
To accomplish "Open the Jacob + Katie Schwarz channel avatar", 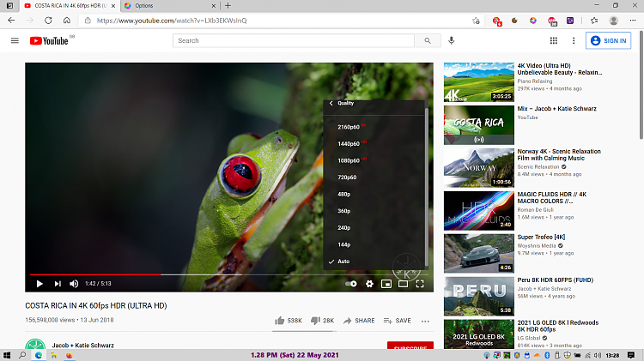I will (x=35, y=344).
